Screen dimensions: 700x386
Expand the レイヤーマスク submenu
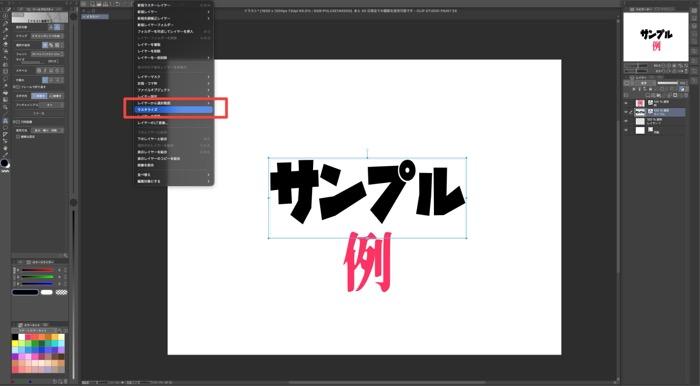pos(174,77)
